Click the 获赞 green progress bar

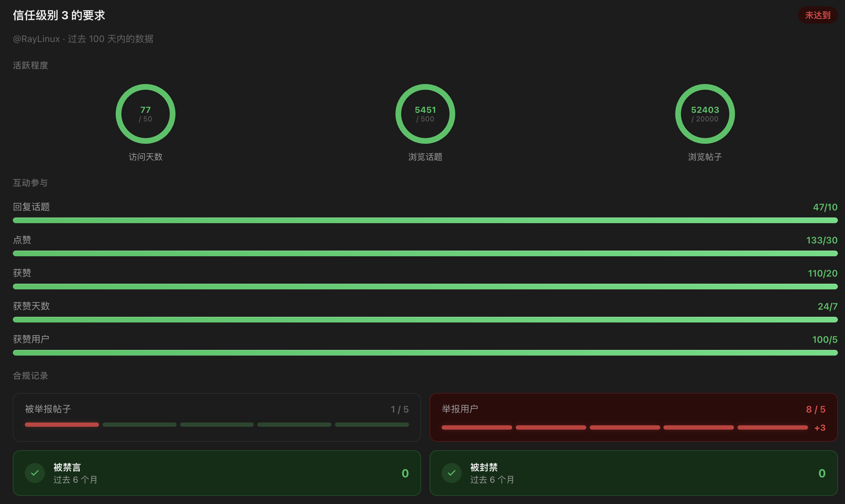click(x=425, y=287)
